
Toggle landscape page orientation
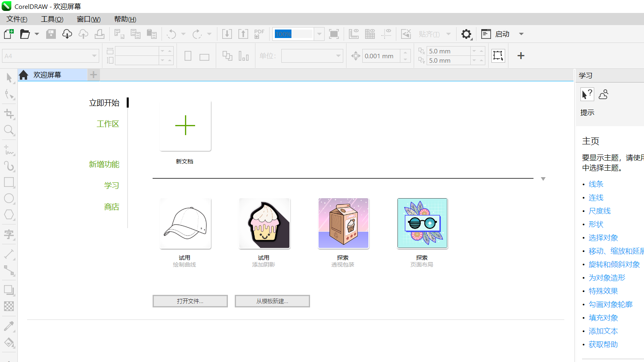click(204, 57)
